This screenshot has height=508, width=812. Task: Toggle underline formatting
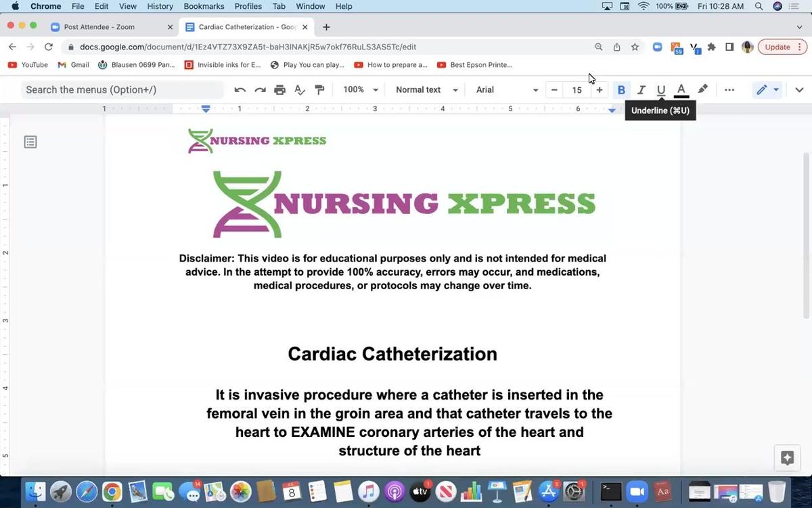661,89
